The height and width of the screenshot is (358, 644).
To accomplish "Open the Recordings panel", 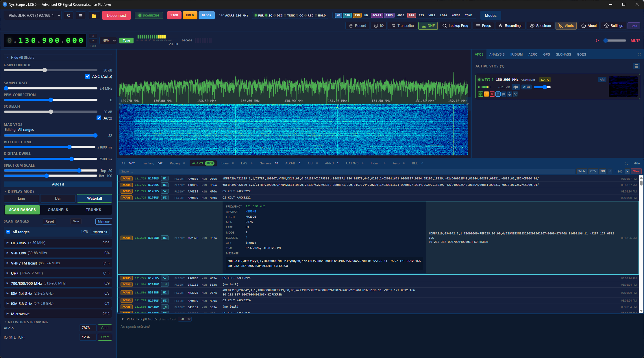I will pos(510,26).
